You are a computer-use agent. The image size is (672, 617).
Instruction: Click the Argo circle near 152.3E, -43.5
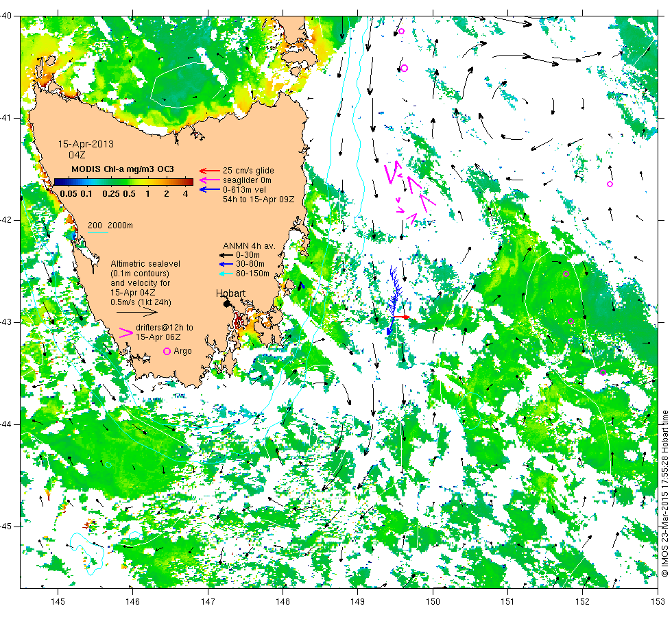(x=603, y=372)
